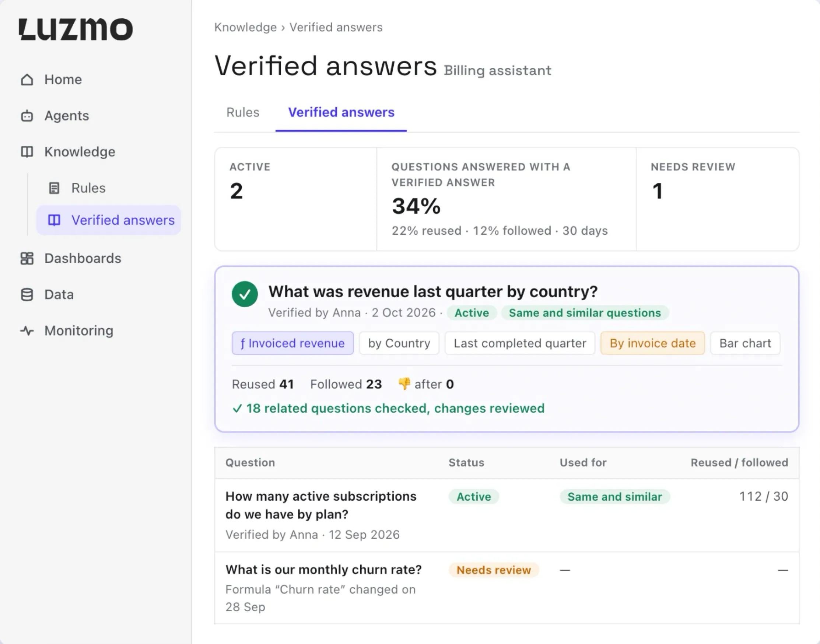
Task: Click the Data database icon
Action: tap(27, 294)
